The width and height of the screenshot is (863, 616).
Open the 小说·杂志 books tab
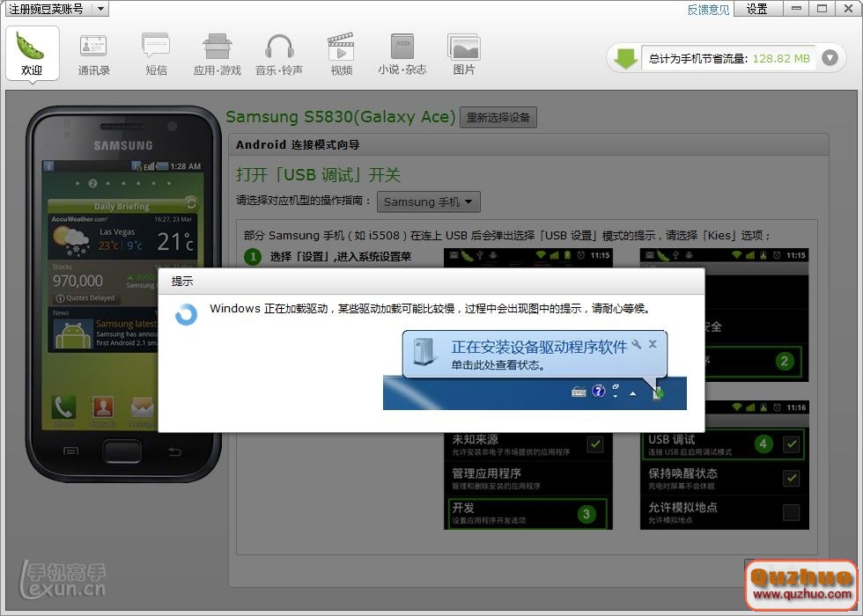[402, 54]
